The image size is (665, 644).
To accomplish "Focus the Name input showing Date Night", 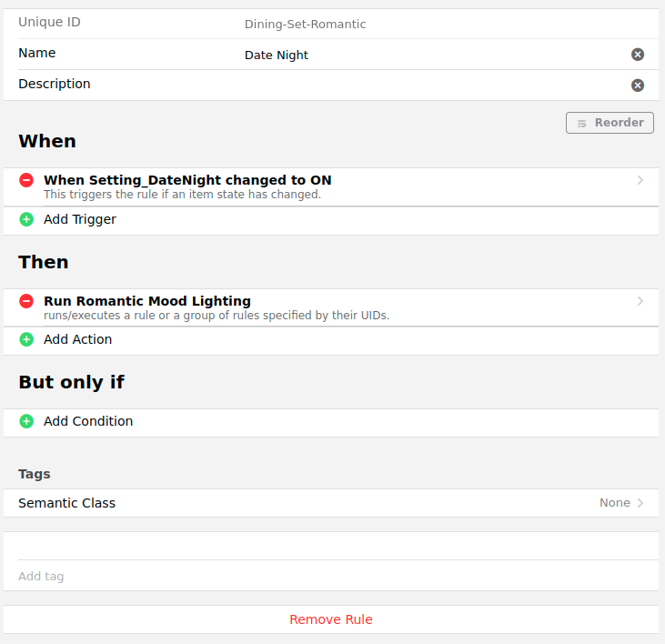I will (x=428, y=55).
